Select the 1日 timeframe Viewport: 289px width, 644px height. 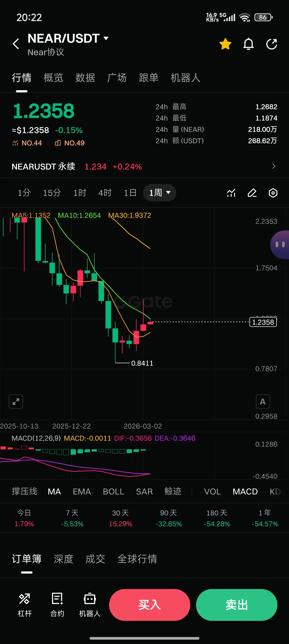130,193
